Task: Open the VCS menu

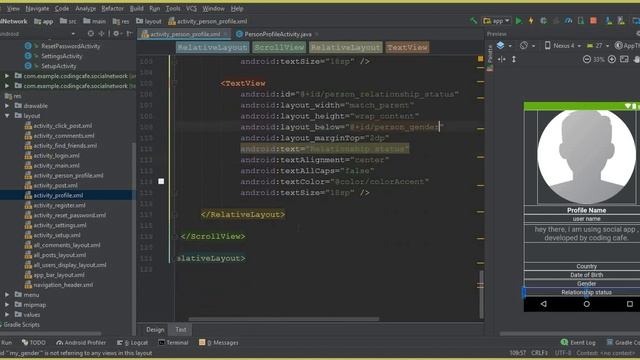Action: [191, 8]
